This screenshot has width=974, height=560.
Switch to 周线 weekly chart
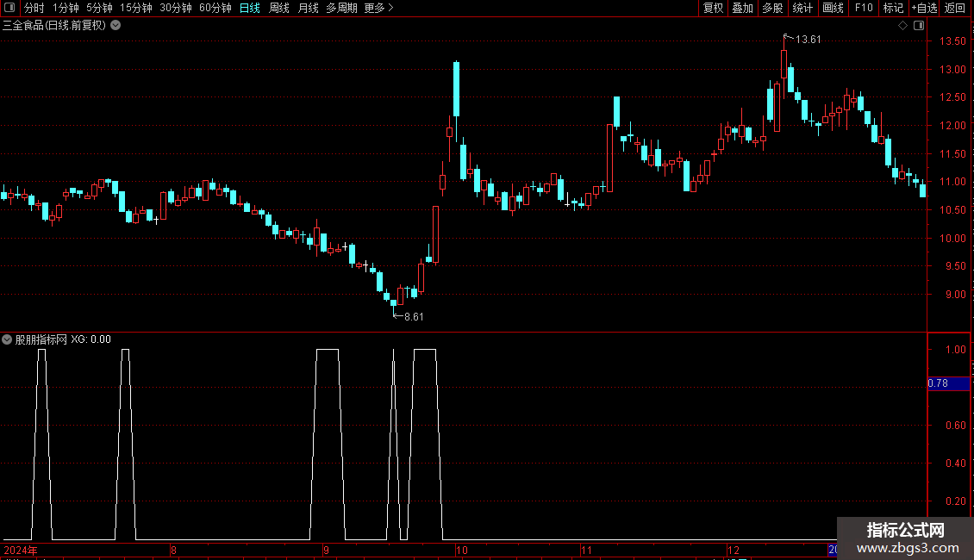coord(279,8)
